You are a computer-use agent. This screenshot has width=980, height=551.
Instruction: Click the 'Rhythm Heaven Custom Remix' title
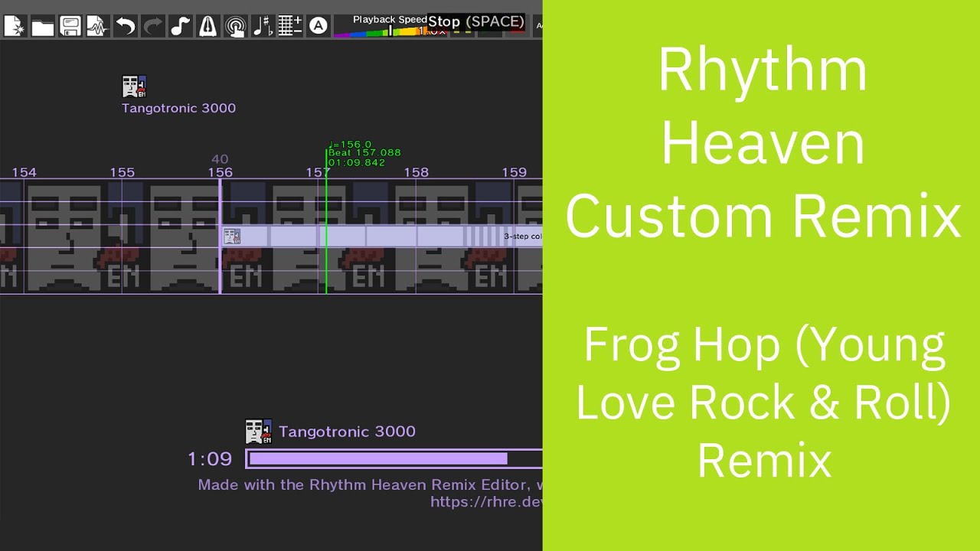tap(763, 143)
